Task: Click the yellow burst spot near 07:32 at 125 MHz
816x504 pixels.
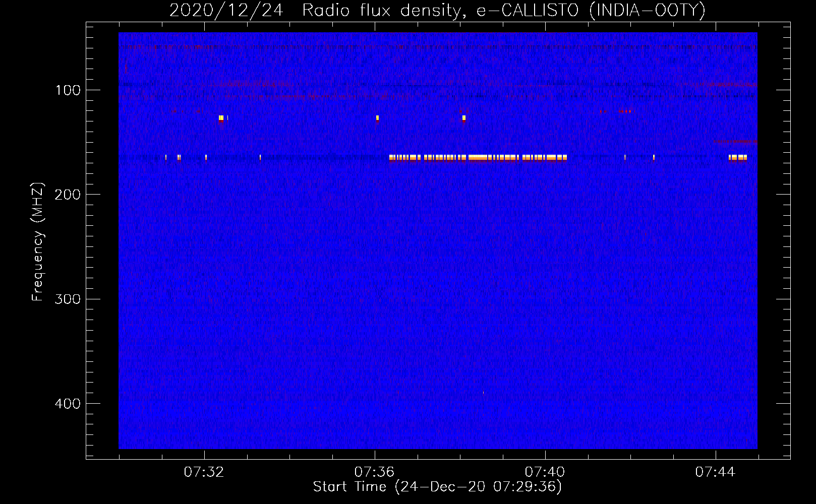Action: (x=221, y=118)
